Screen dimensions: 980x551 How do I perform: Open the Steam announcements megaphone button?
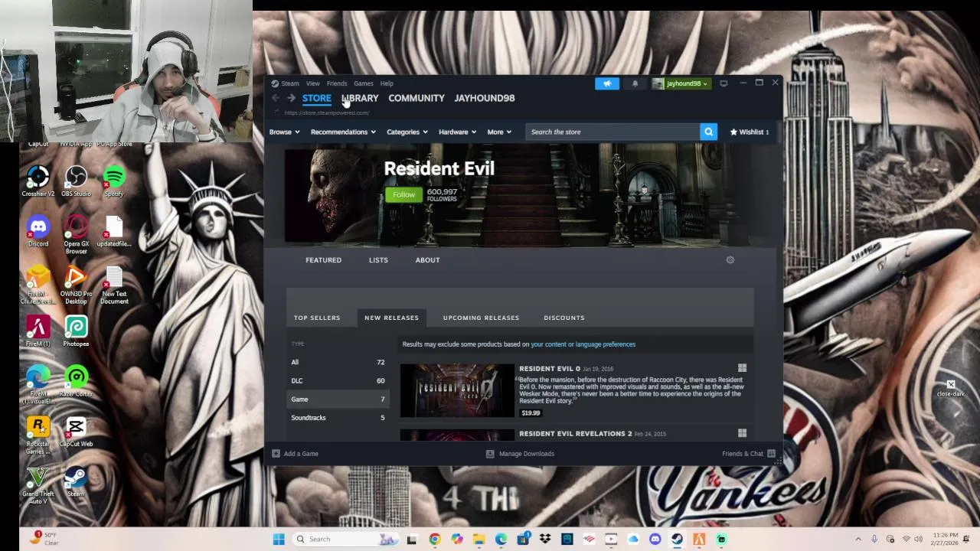coord(607,83)
